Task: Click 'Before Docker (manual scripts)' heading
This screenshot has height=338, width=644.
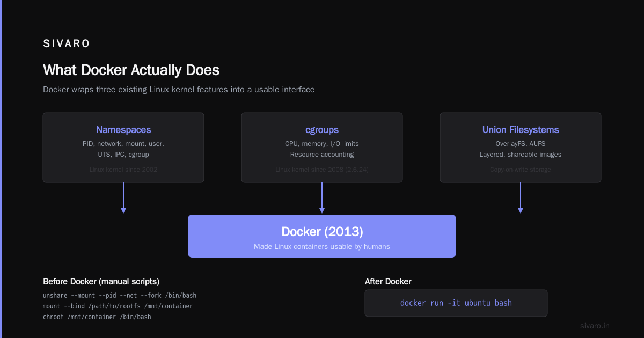Action: coord(101,282)
